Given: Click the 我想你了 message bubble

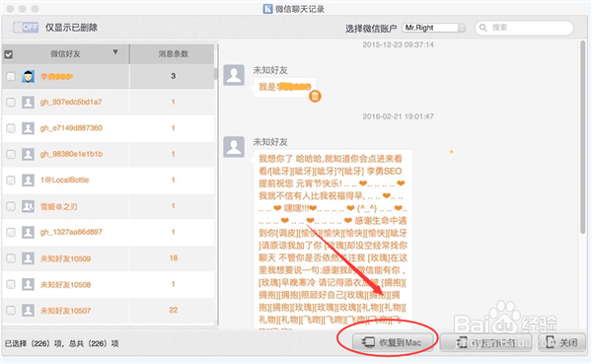Looking at the screenshot, I should click(x=333, y=239).
